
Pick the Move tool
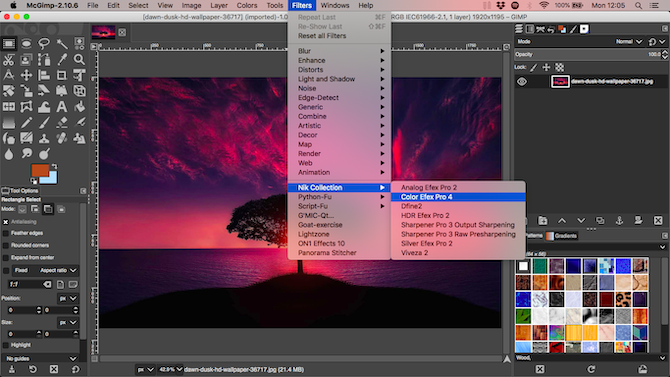click(26, 75)
